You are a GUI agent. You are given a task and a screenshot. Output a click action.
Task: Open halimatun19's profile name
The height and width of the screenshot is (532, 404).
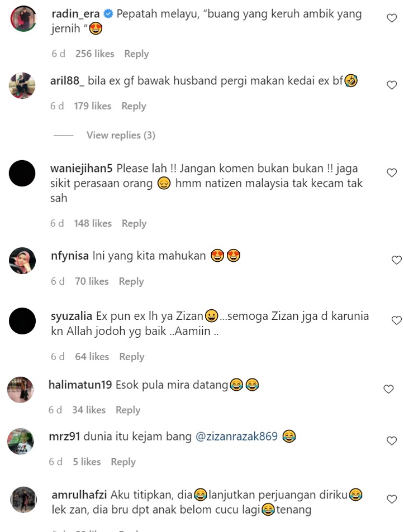(80, 385)
